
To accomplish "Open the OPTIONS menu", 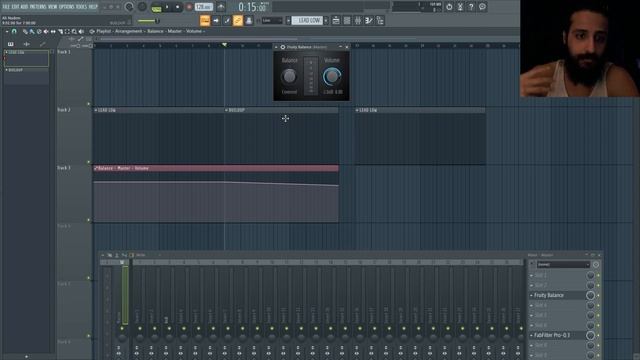I will [x=67, y=7].
